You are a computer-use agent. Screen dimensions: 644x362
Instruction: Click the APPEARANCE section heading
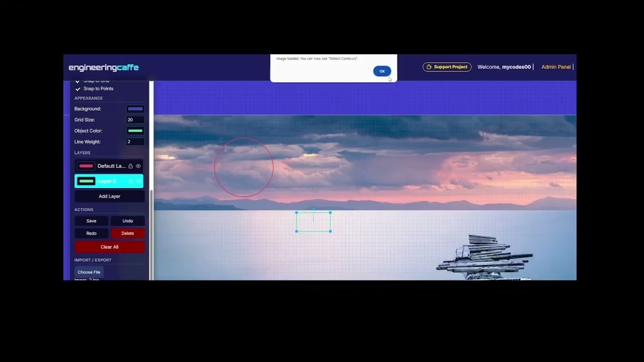click(x=89, y=98)
